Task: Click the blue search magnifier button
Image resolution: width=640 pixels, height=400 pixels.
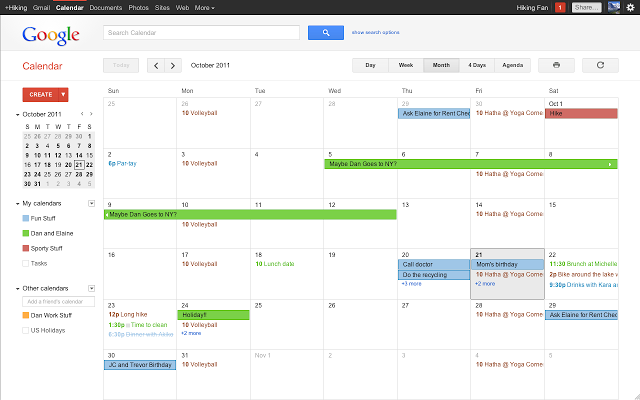Action: point(326,33)
